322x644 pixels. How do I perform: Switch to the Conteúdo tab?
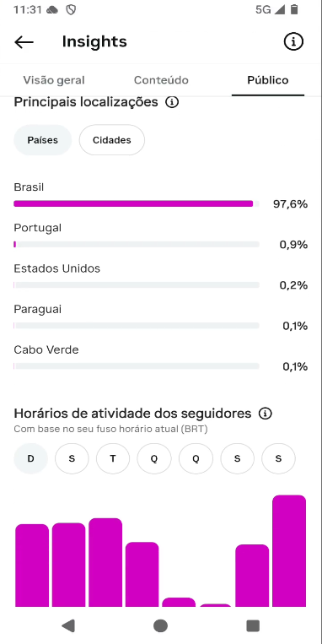click(x=161, y=80)
